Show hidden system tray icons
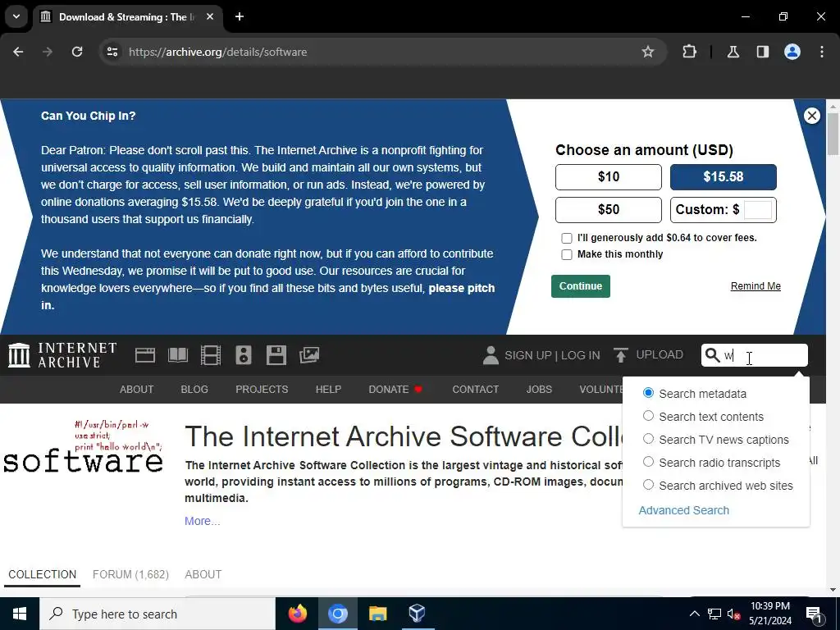840x630 pixels. [694, 614]
